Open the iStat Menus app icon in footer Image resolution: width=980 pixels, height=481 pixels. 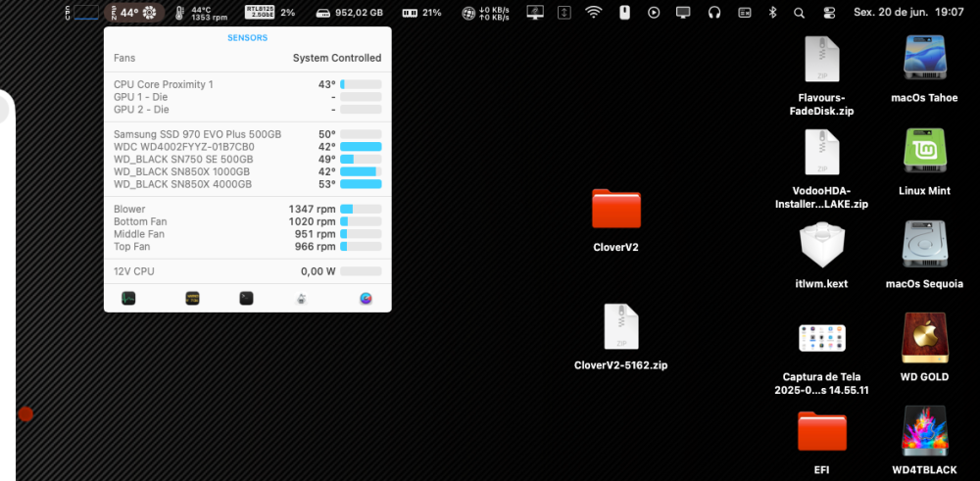(367, 299)
